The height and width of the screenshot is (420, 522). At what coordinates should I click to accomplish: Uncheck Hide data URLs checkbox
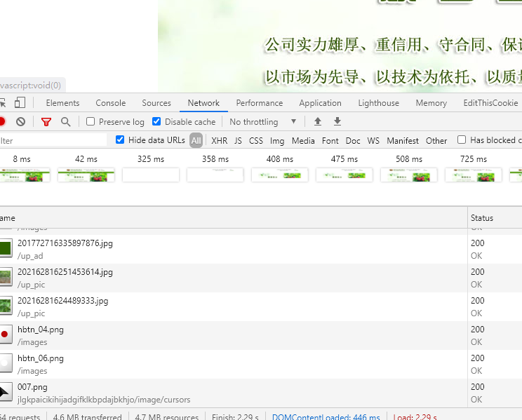[x=120, y=140]
